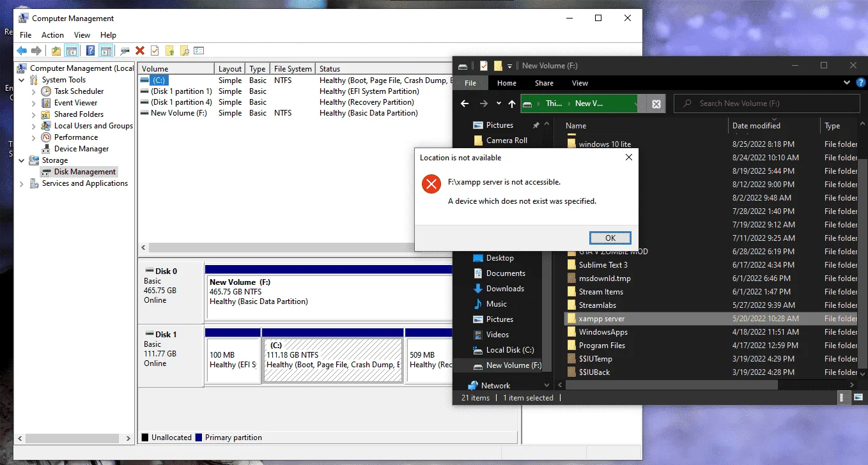Select the 100 MB EFI partition block
This screenshot has height=465, width=868.
pyautogui.click(x=233, y=360)
